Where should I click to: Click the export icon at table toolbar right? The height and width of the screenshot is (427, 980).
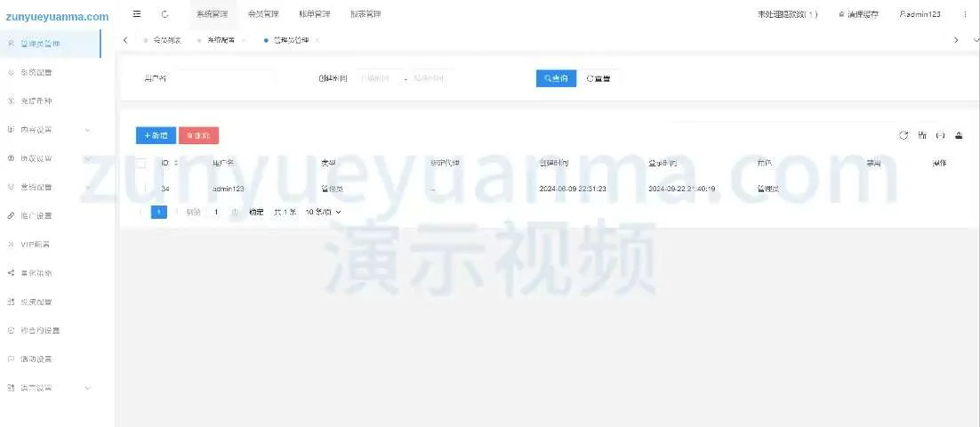coord(959,135)
